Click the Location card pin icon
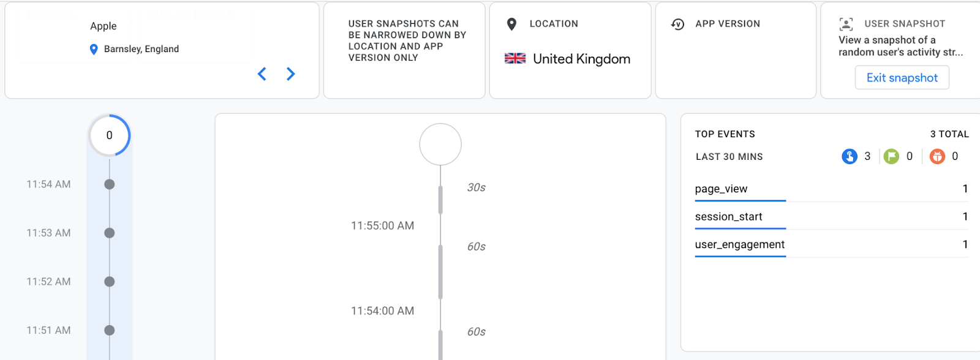 pyautogui.click(x=512, y=24)
